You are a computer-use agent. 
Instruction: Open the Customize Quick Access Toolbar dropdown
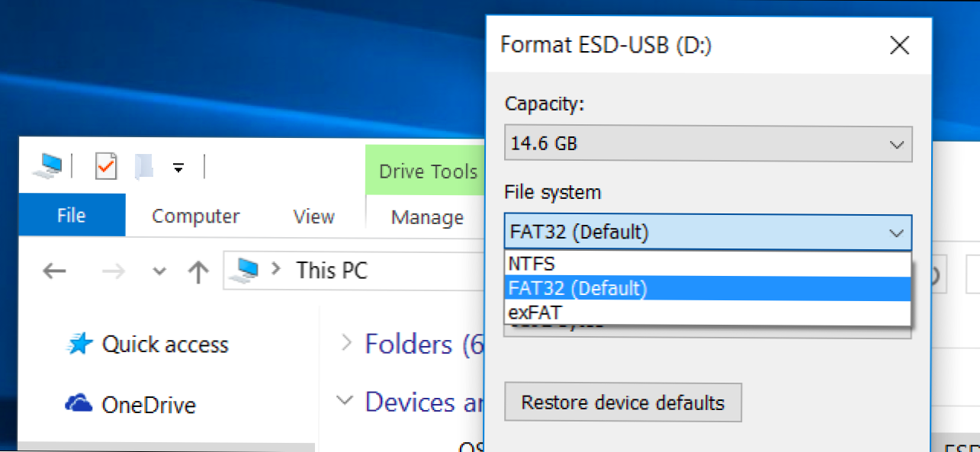tap(178, 167)
